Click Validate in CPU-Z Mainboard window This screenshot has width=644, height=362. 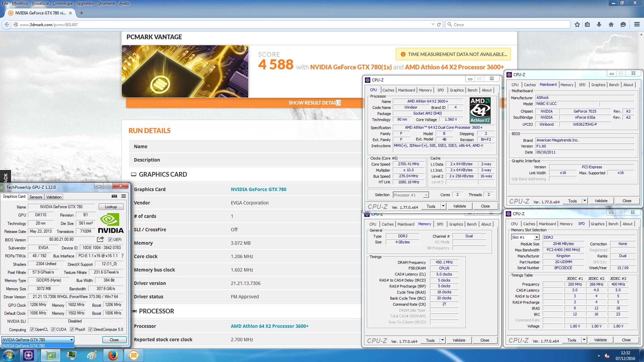[601, 201]
